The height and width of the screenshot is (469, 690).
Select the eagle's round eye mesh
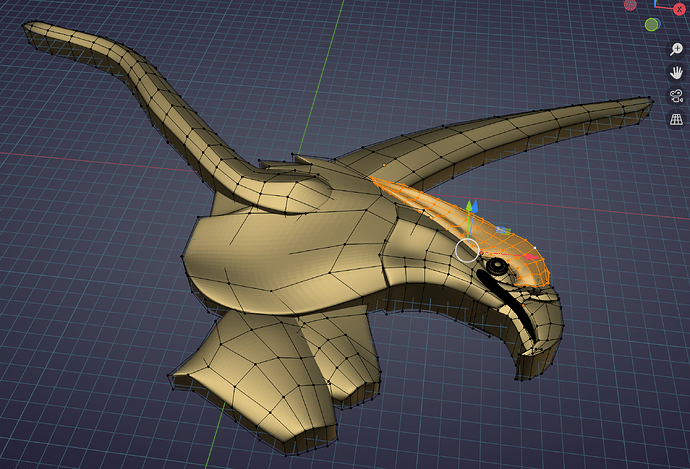pos(498,265)
